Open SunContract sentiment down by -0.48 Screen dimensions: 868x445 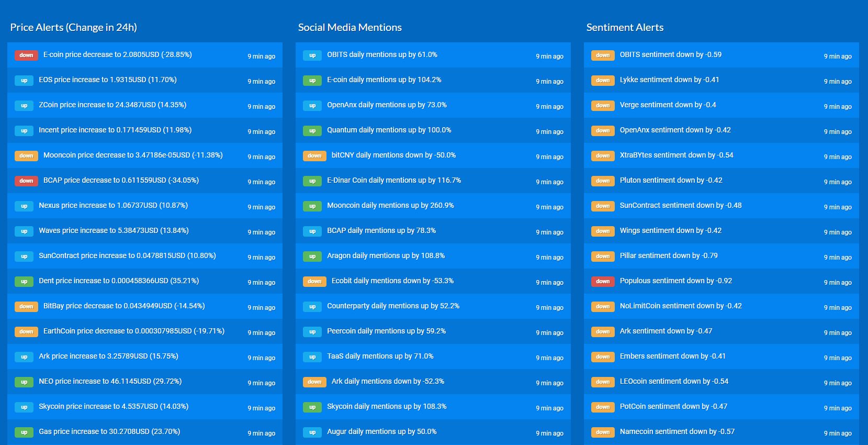(722, 206)
